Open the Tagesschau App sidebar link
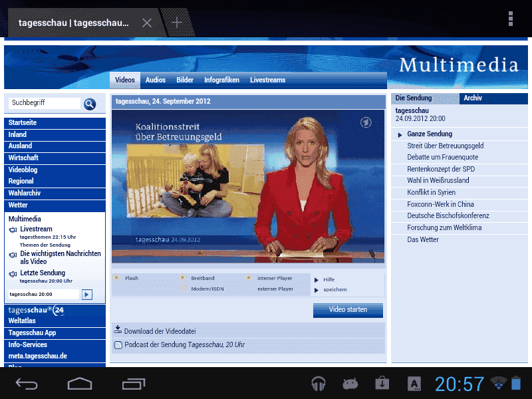Image resolution: width=532 pixels, height=399 pixels. (x=55, y=333)
